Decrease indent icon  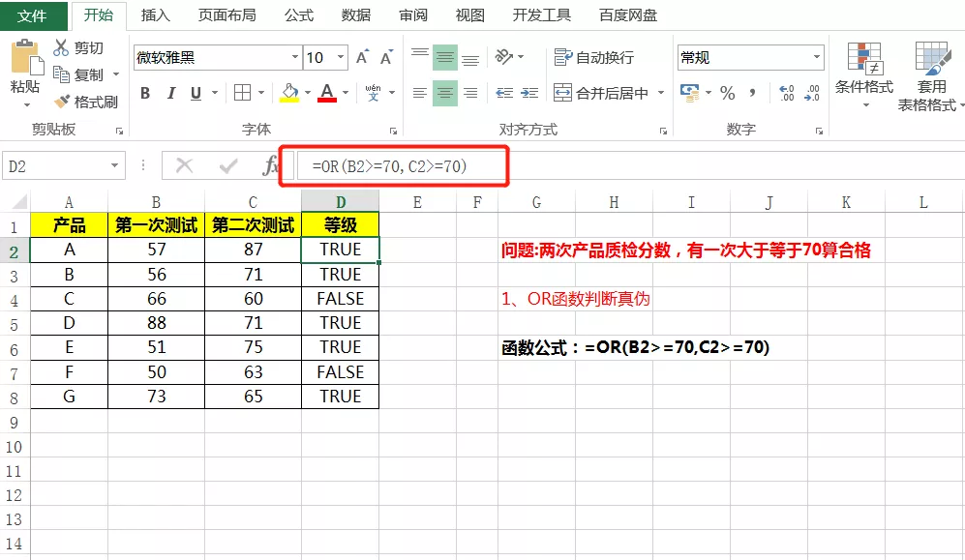pyautogui.click(x=504, y=93)
